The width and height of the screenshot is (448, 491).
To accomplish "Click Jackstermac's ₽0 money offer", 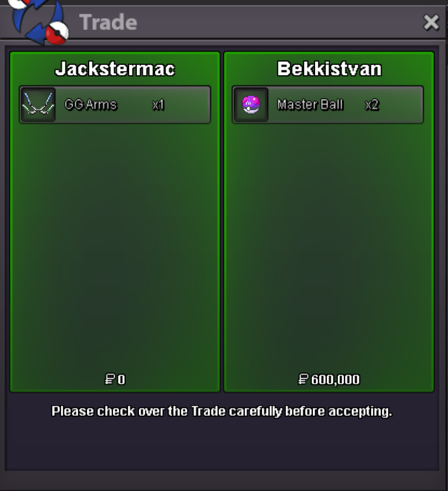I will click(x=115, y=380).
